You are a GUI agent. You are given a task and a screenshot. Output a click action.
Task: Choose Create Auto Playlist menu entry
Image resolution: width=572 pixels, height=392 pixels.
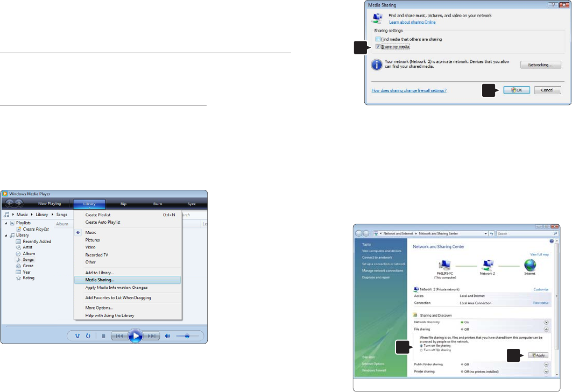(x=128, y=222)
